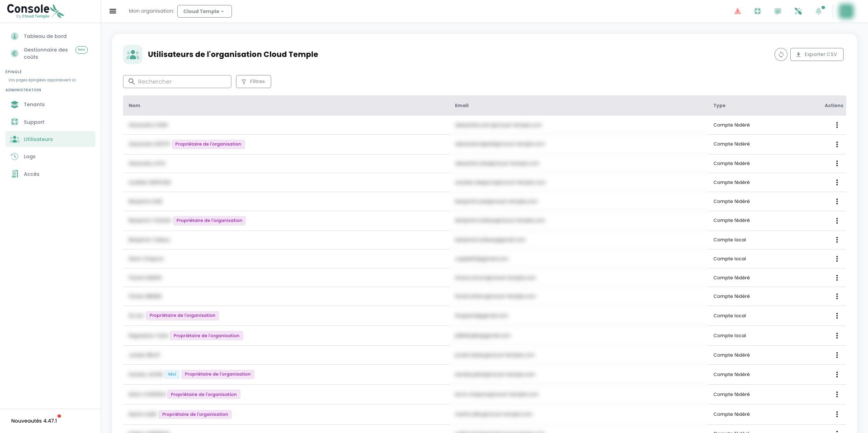This screenshot has width=868, height=433.
Task: Open Nouveautés 4.47.1 release notes
Action: (34, 421)
